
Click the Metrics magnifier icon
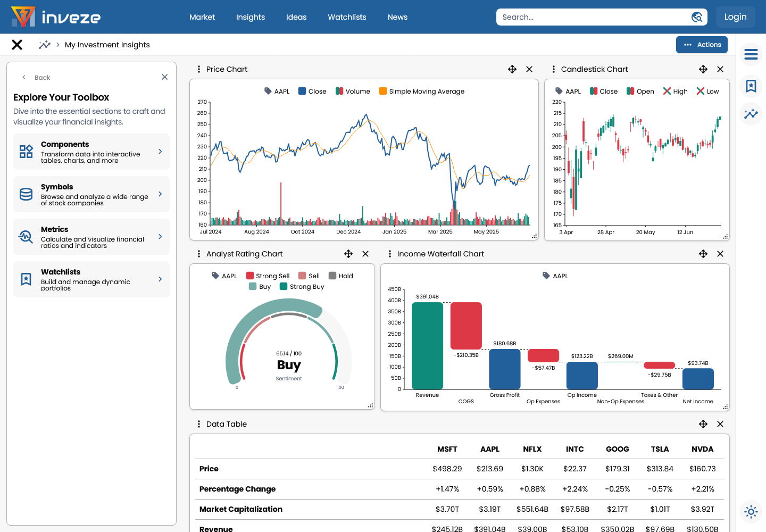(26, 237)
